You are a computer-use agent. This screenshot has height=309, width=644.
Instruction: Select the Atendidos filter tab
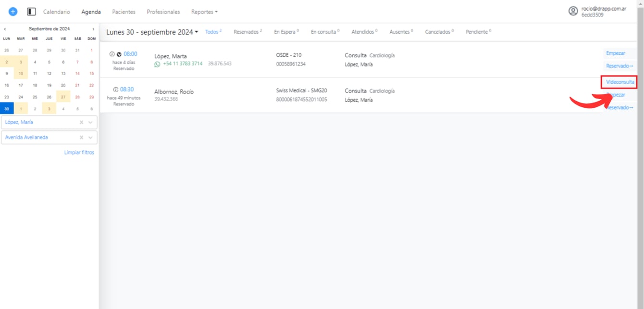click(x=364, y=32)
